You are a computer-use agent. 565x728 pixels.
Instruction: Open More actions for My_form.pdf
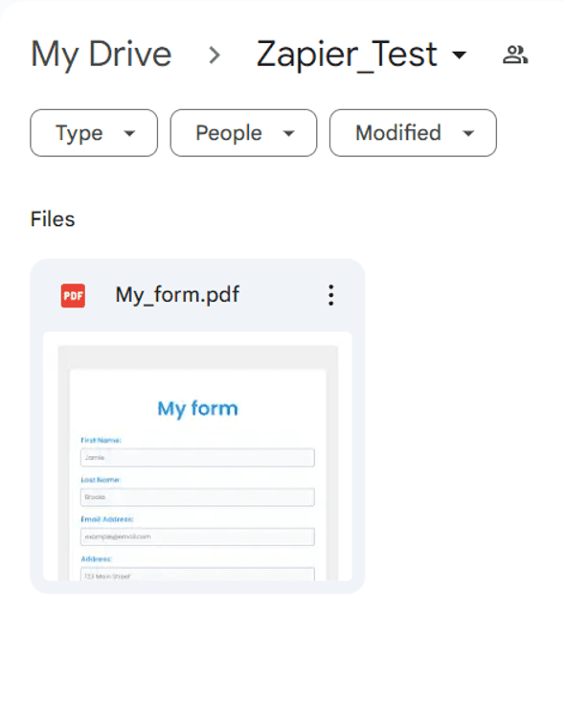(x=331, y=295)
